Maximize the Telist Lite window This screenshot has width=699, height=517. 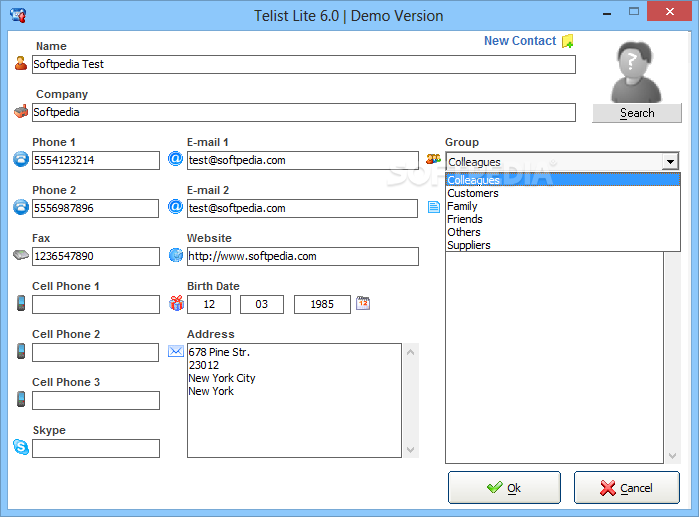(634, 12)
